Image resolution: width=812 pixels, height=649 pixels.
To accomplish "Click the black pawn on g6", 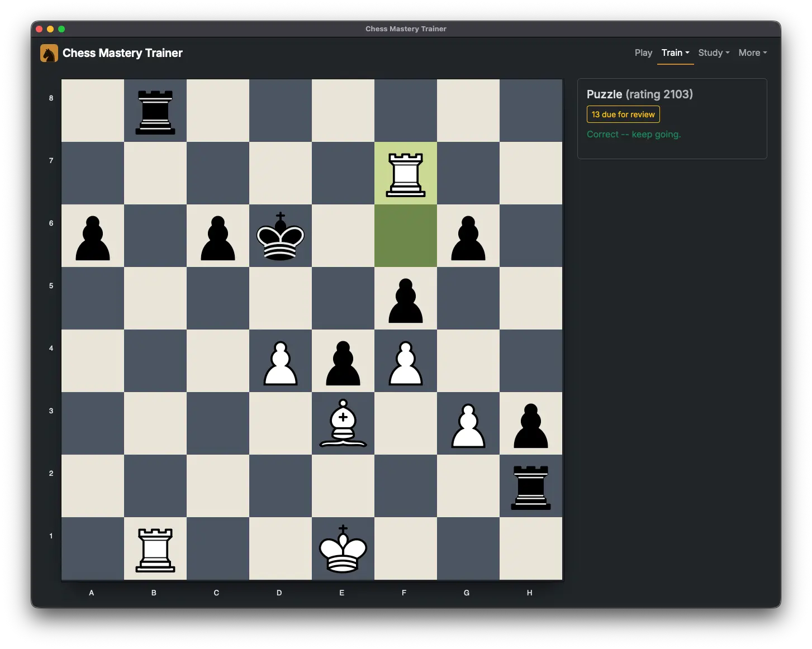I will click(x=468, y=238).
